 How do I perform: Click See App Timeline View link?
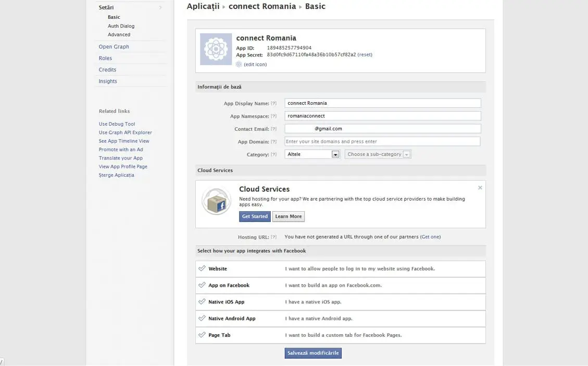tap(124, 141)
